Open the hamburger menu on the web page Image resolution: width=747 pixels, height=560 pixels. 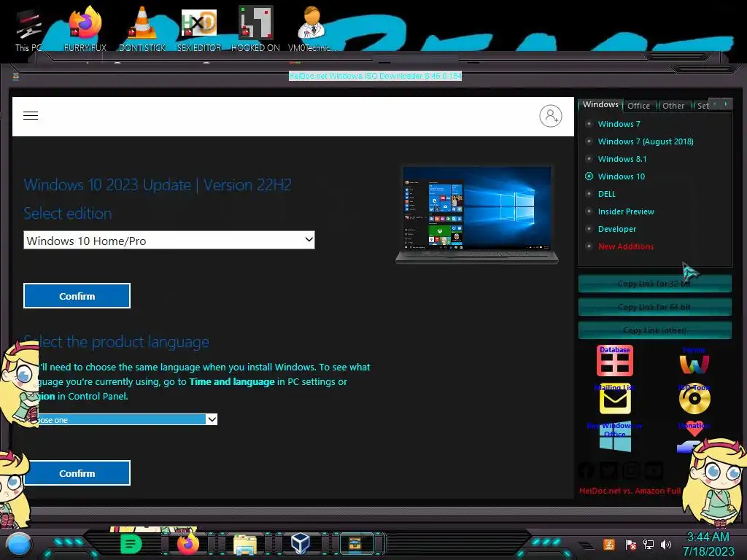coord(31,116)
